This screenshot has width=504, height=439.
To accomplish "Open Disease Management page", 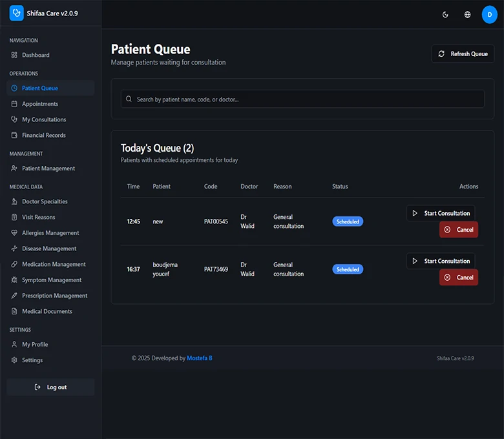I will coord(50,249).
